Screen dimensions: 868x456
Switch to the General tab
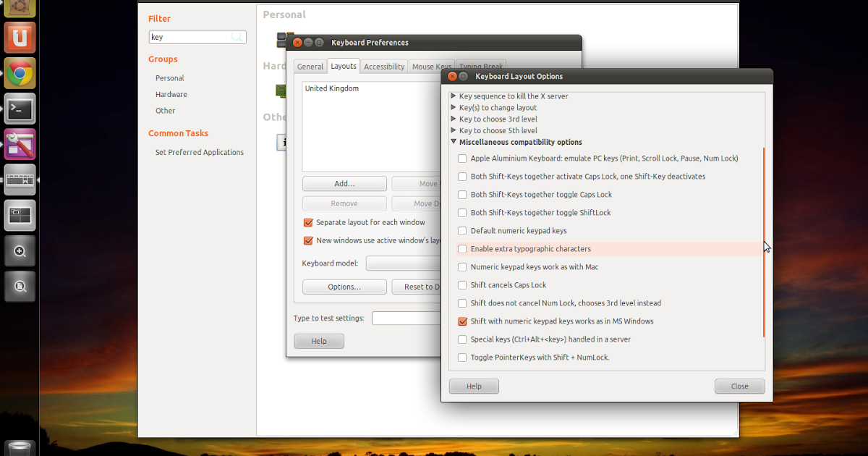pos(310,67)
